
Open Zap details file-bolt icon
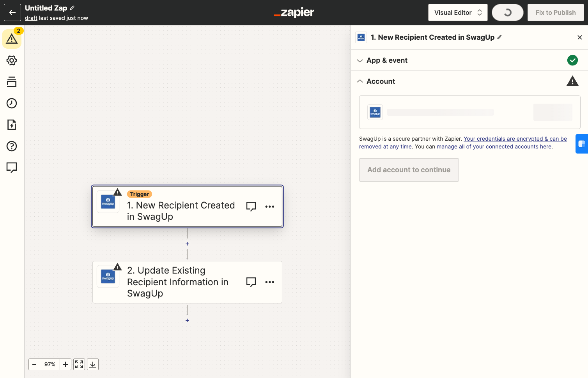12,125
